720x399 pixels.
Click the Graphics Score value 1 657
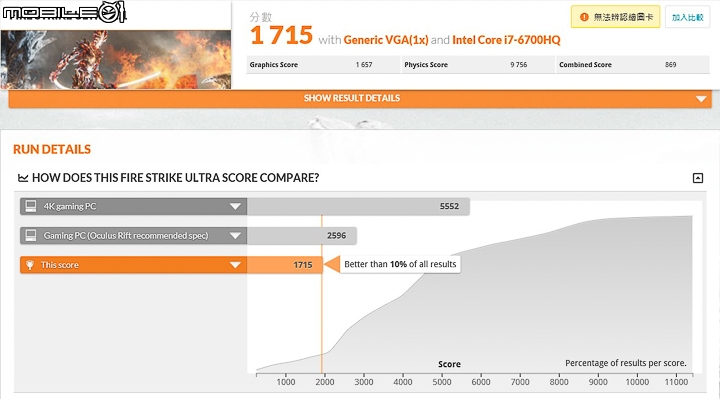[364, 65]
